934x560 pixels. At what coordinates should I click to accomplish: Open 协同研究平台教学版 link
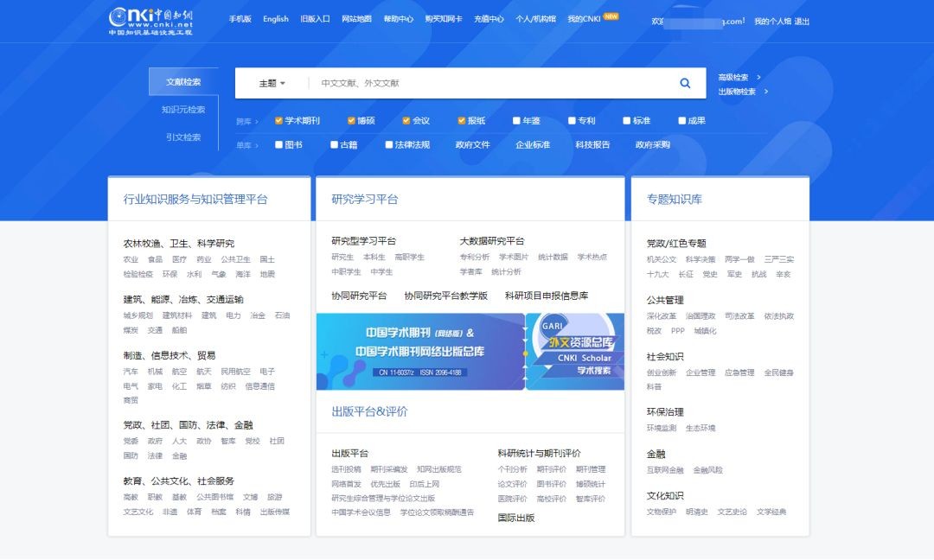(x=445, y=296)
